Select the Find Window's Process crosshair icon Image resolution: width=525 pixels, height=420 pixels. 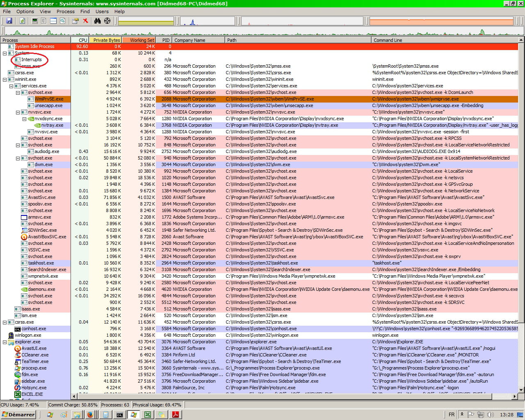tap(107, 21)
